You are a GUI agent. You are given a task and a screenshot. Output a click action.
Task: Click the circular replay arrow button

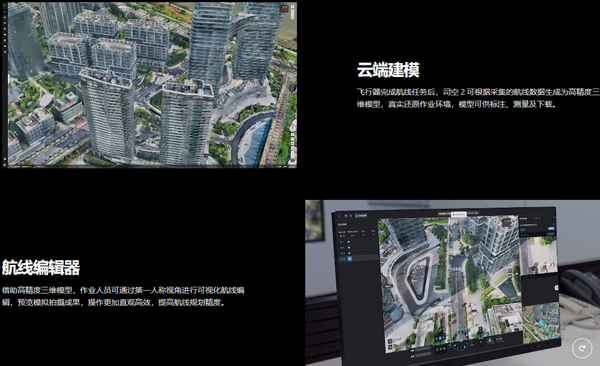point(582,348)
